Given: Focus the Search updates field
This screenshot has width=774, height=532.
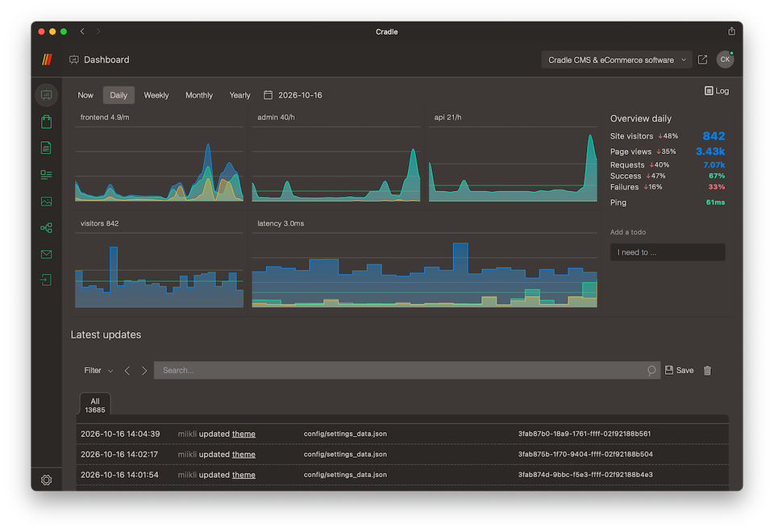Looking at the screenshot, I should (x=406, y=370).
